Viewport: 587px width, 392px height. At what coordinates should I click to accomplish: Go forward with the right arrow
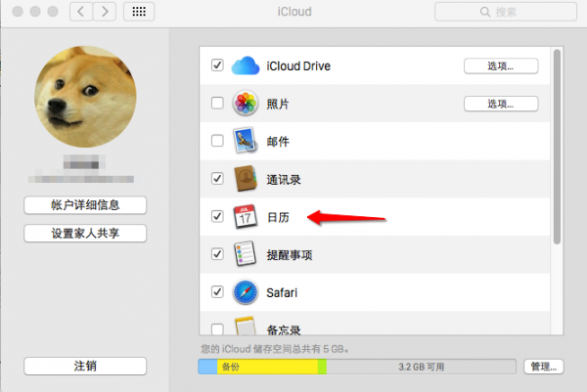tap(105, 12)
